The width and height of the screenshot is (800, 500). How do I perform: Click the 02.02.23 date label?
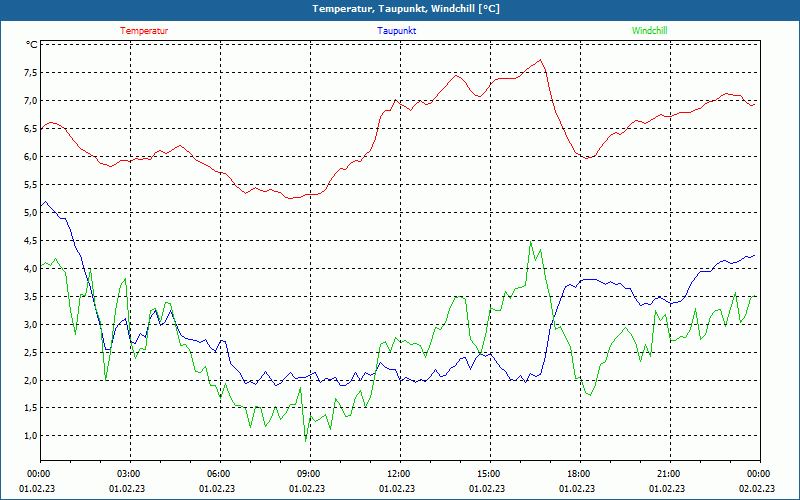pyautogui.click(x=757, y=488)
